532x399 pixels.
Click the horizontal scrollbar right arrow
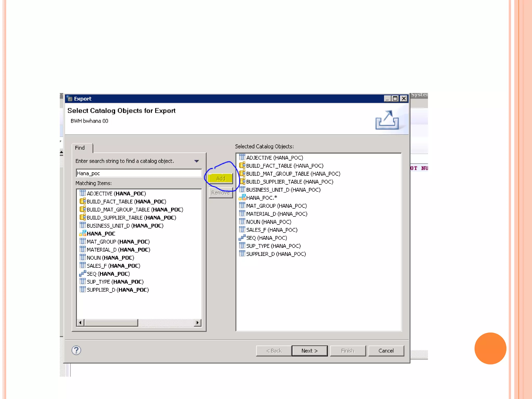197,323
